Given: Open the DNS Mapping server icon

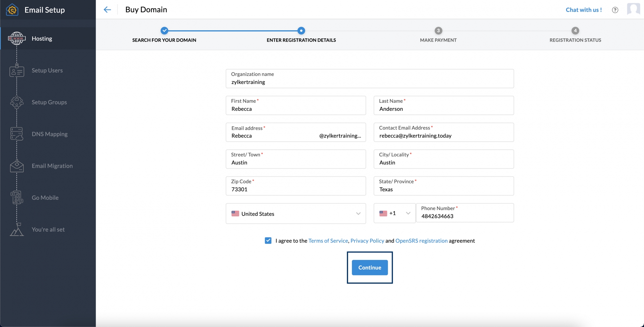Looking at the screenshot, I should pos(17,134).
